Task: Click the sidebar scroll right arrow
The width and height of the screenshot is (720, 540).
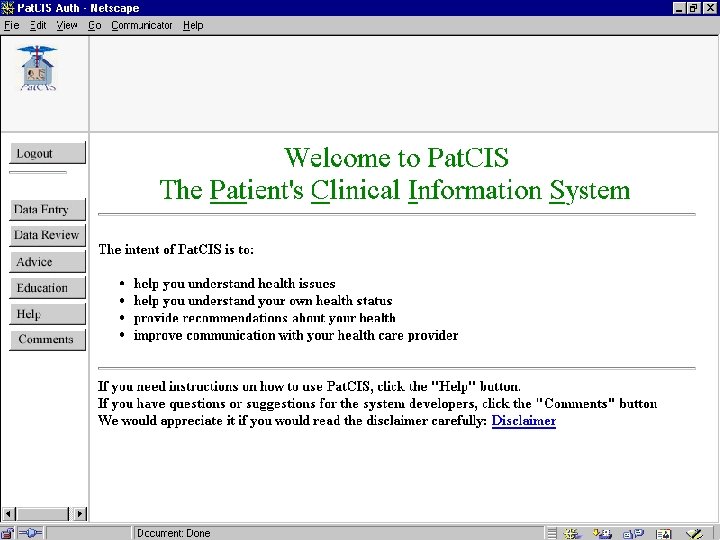Action: click(79, 514)
